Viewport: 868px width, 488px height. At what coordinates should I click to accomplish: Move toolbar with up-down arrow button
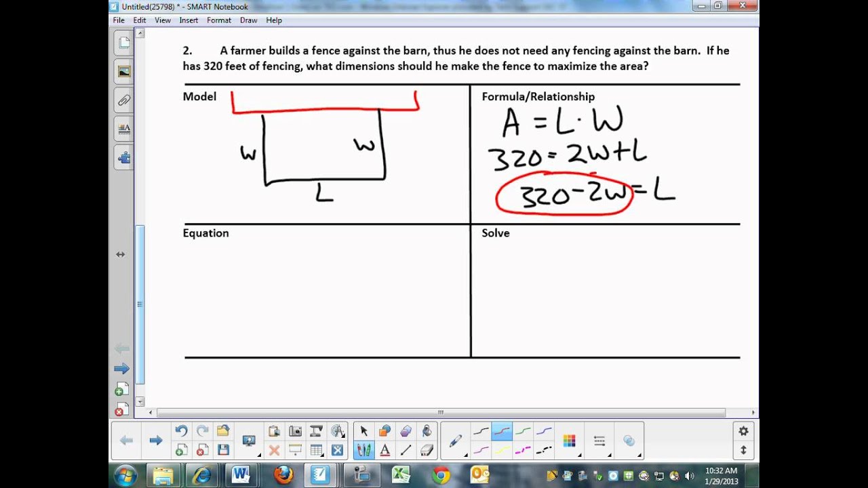743,450
